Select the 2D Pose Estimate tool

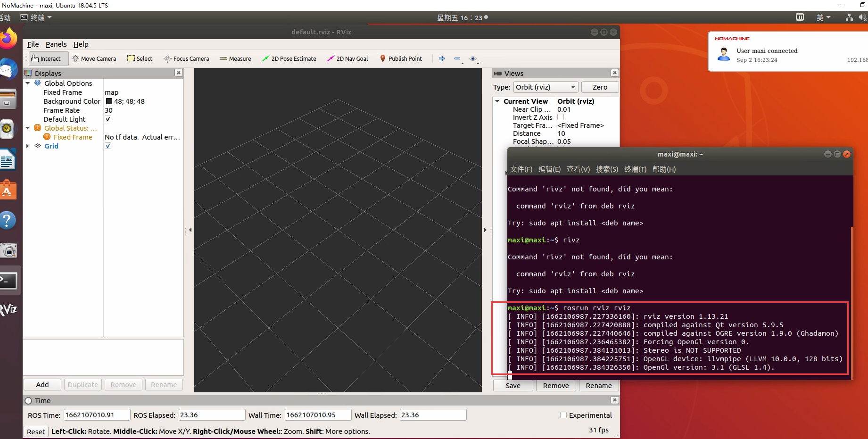[289, 58]
